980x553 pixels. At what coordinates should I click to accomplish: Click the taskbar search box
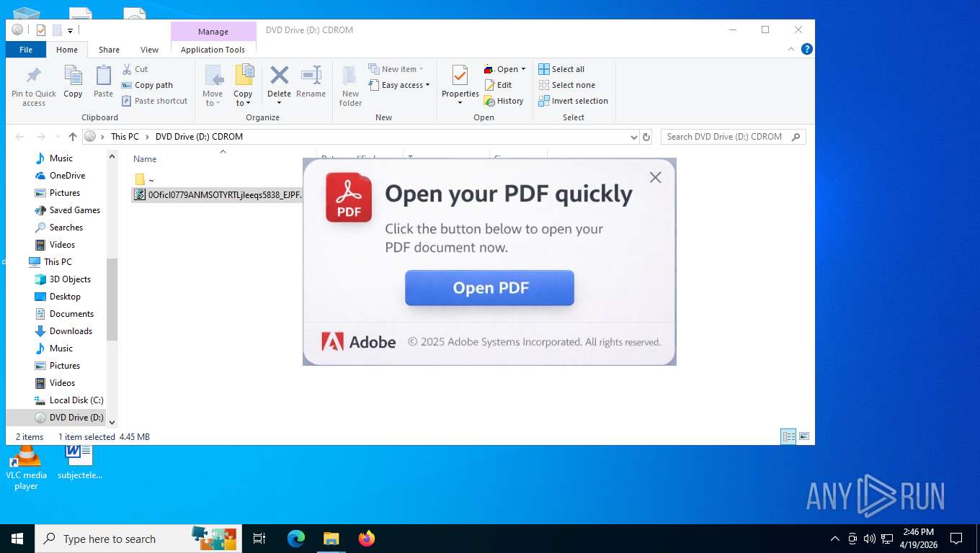click(138, 539)
